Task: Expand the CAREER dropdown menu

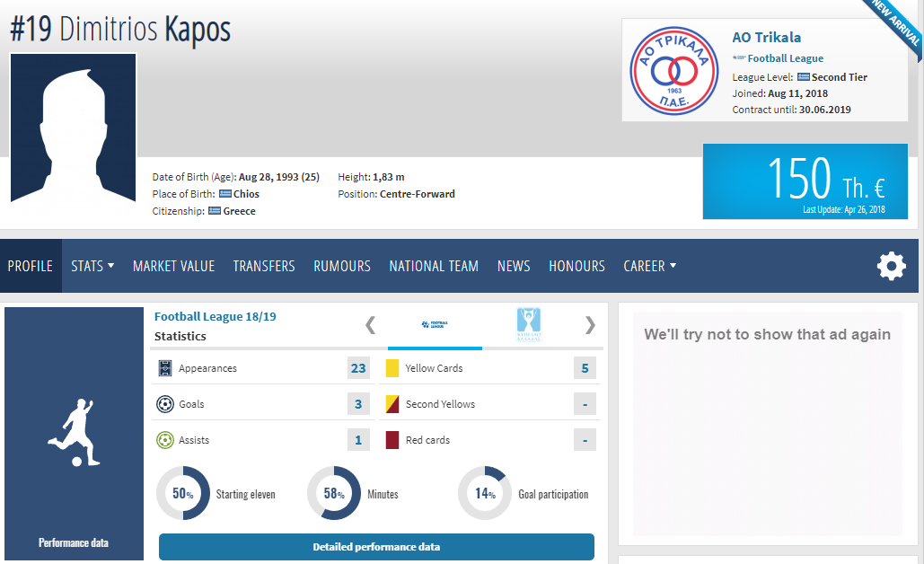Action: 649,267
